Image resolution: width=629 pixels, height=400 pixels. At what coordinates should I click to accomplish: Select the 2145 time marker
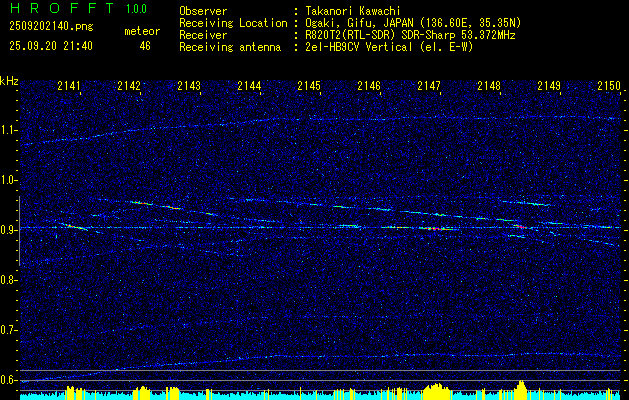(309, 87)
